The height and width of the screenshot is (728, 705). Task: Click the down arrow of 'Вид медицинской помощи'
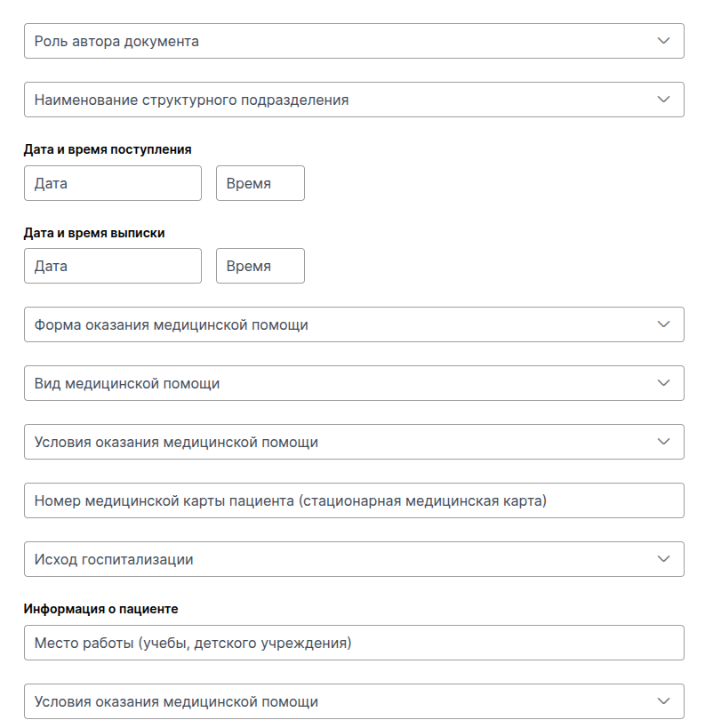[x=664, y=383]
